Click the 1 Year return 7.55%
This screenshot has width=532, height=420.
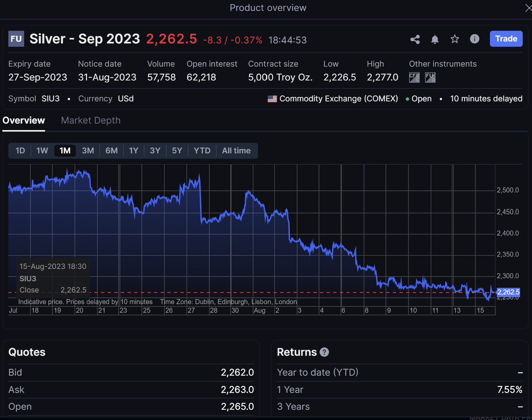(510, 390)
